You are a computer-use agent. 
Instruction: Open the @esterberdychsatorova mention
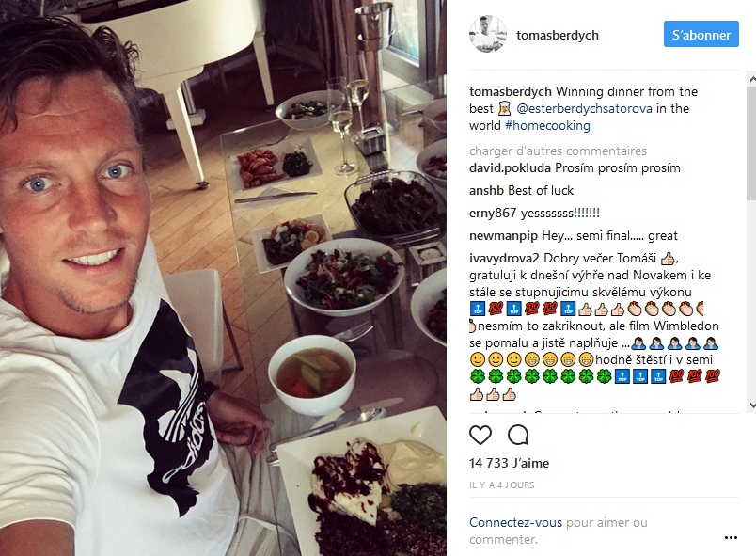click(584, 108)
